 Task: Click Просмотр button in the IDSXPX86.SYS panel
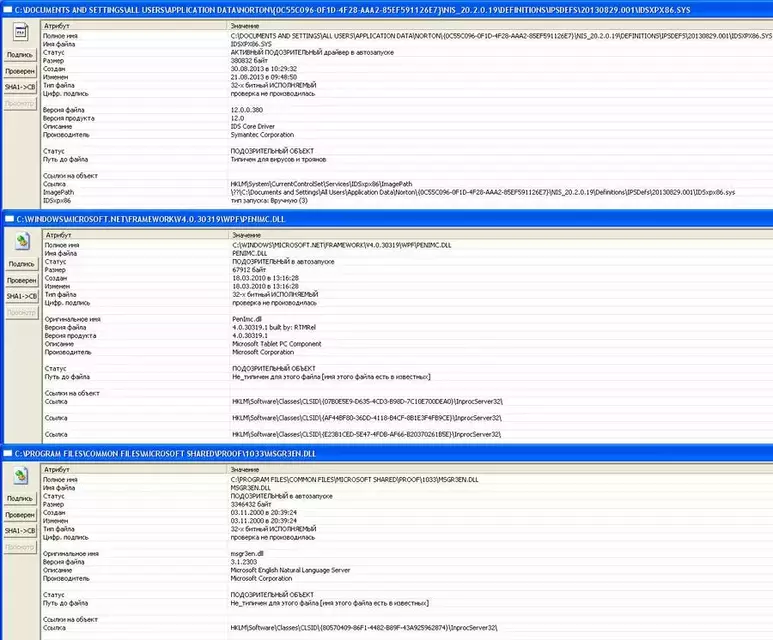coord(20,104)
